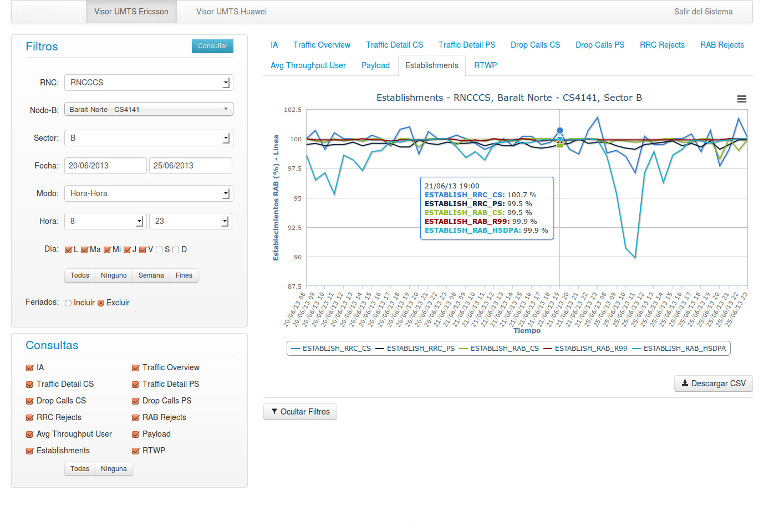764x532 pixels.
Task: Click the Todas queries button
Action: [80, 469]
